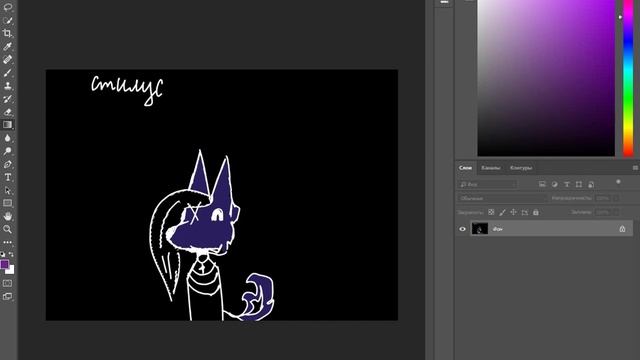The image size is (640, 360).
Task: Select the Eraser tool
Action: (x=7, y=112)
